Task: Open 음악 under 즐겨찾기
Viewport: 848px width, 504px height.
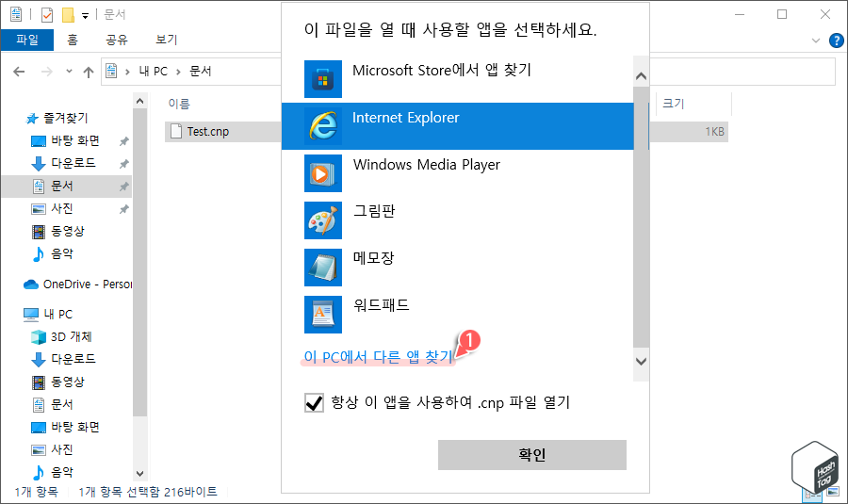Action: (x=52, y=253)
